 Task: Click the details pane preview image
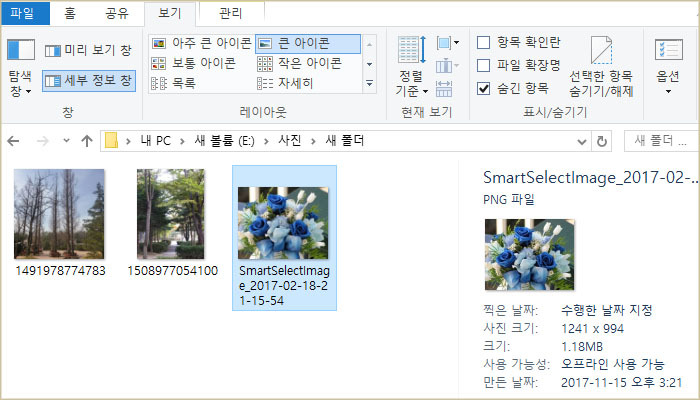coord(529,254)
